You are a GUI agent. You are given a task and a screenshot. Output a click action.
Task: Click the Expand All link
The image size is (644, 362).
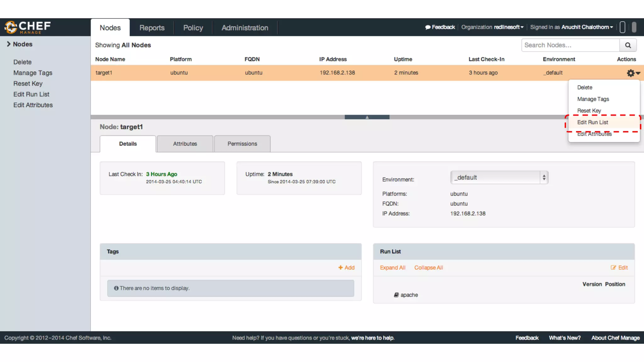click(x=392, y=267)
